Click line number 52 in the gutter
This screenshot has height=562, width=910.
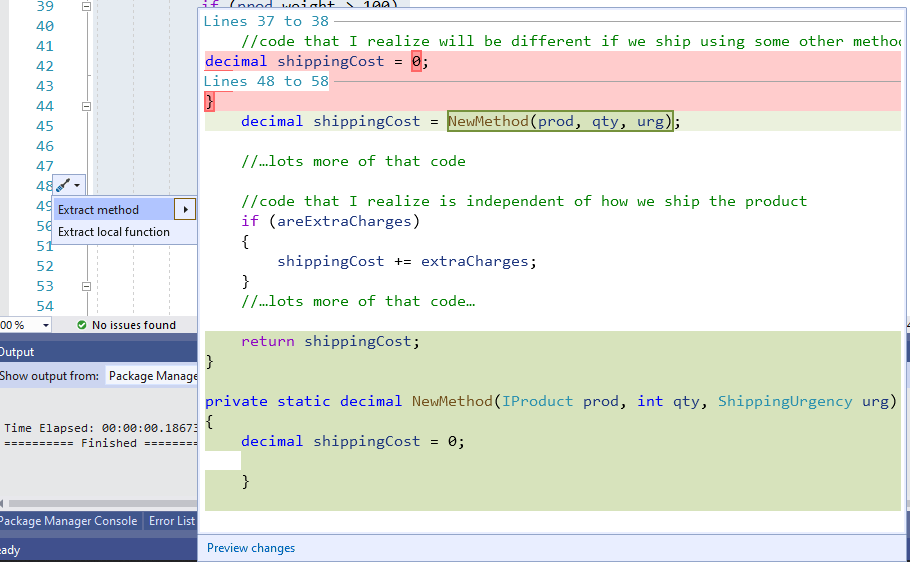pos(45,266)
